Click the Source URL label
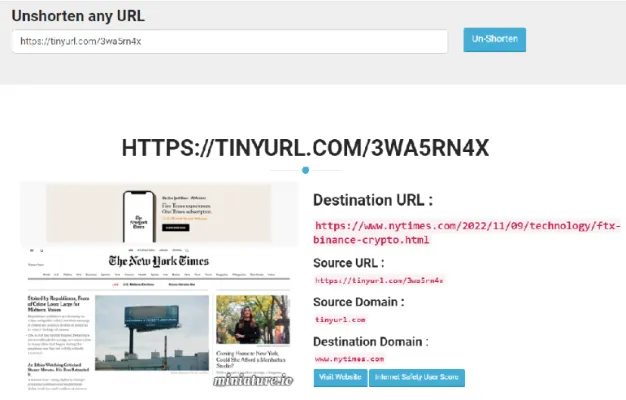626x400 pixels. (349, 263)
